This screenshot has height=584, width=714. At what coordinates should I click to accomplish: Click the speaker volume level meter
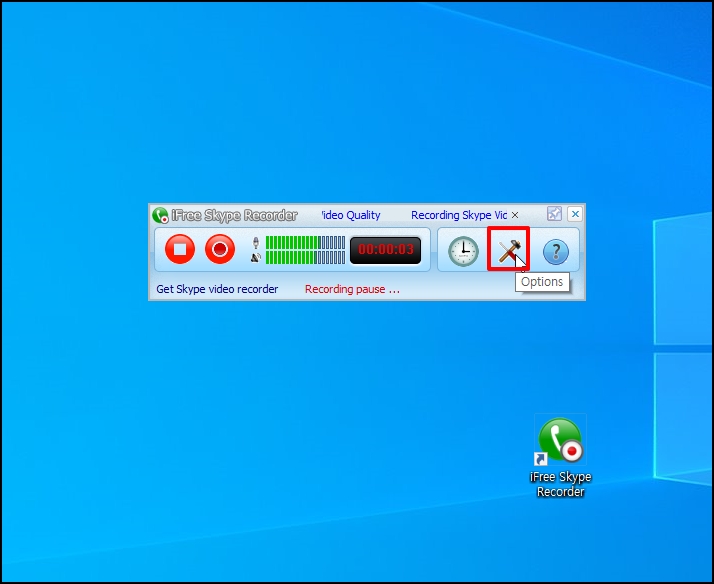pos(306,258)
